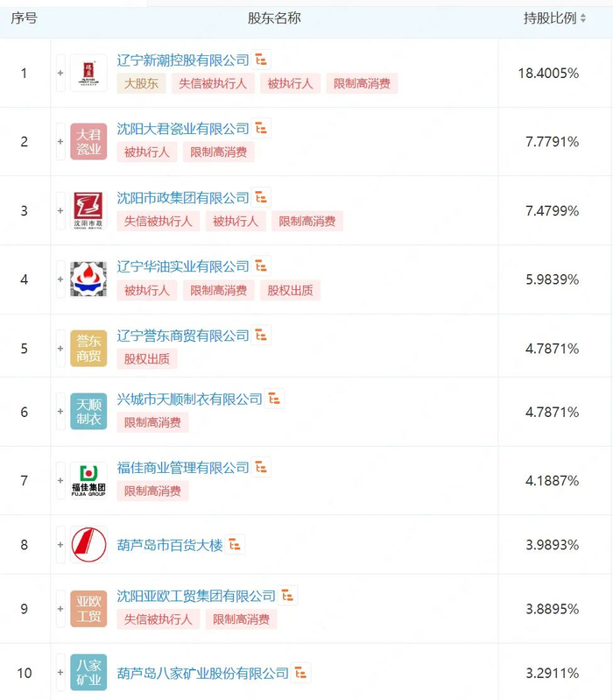Click equity chart icon beside 辽宁华油实业有限公司

pos(262,266)
